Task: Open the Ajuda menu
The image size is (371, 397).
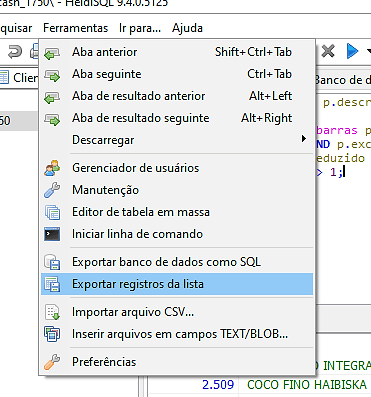Action: (x=187, y=28)
